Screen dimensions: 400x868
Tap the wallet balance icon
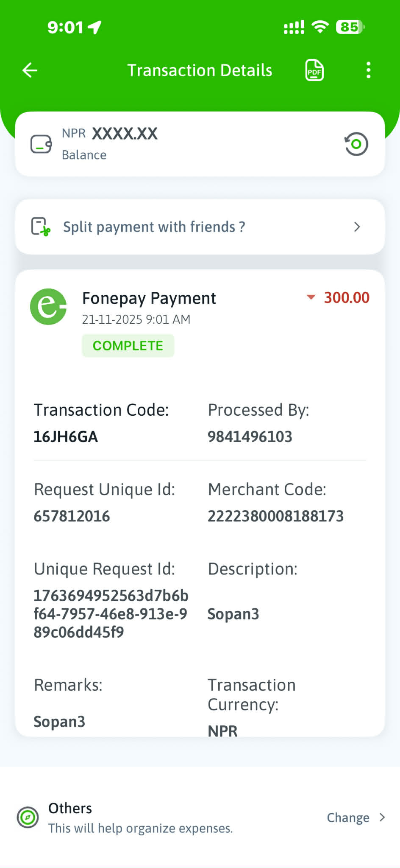pyautogui.click(x=41, y=144)
